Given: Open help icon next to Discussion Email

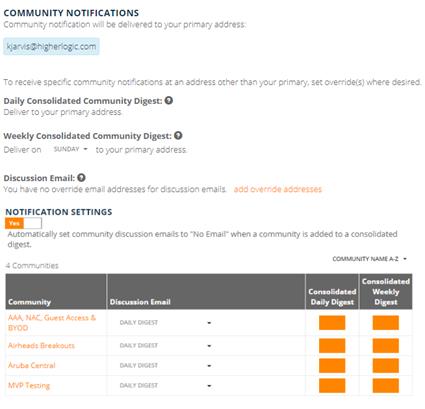Looking at the screenshot, I should point(81,178).
